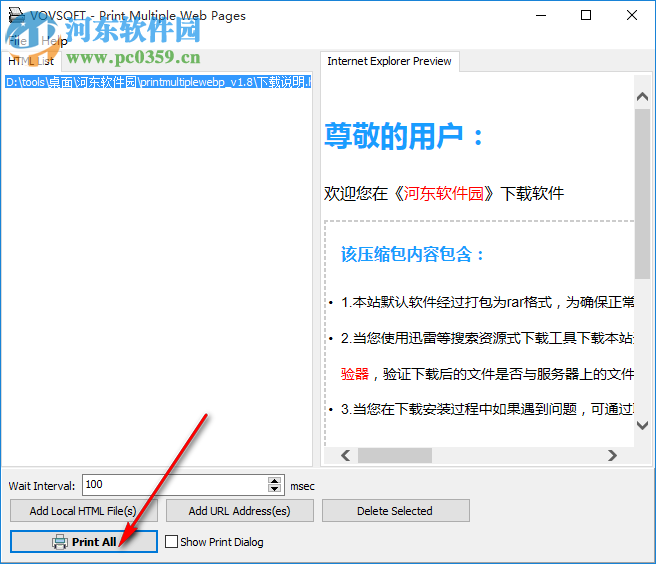The width and height of the screenshot is (656, 564).
Task: Select the Internet Explorer Preview tab
Action: point(390,61)
